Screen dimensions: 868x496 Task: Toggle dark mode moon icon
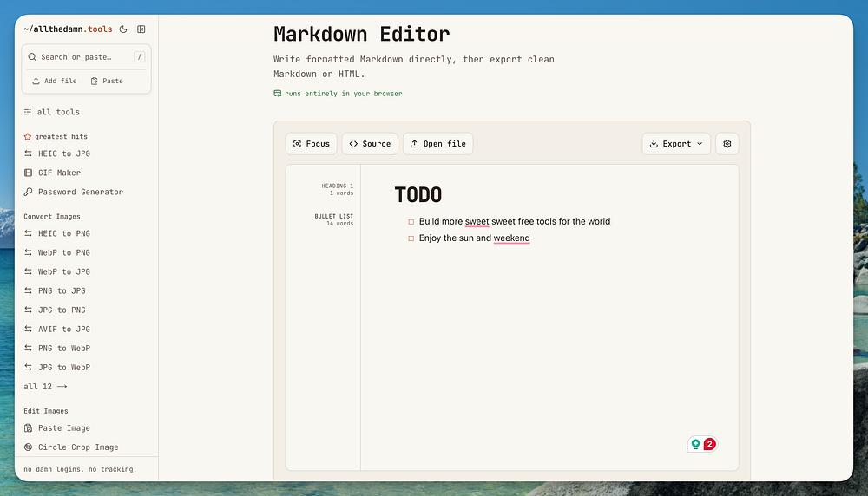click(123, 29)
